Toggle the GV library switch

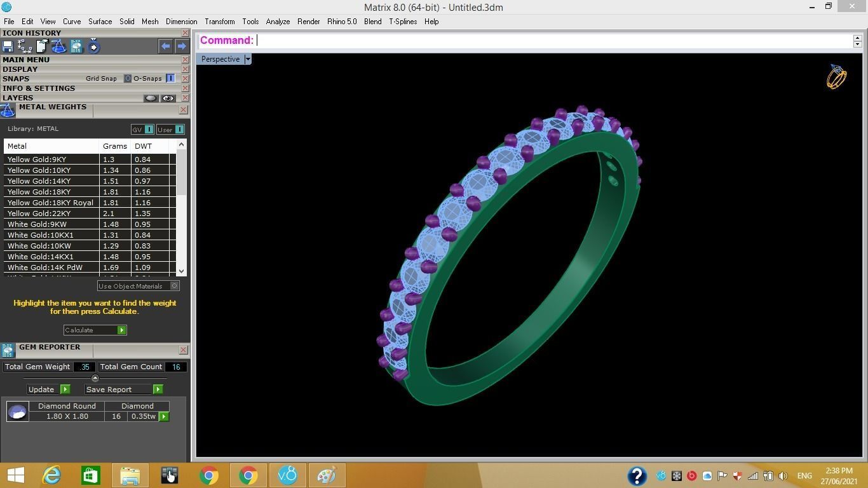click(x=149, y=130)
